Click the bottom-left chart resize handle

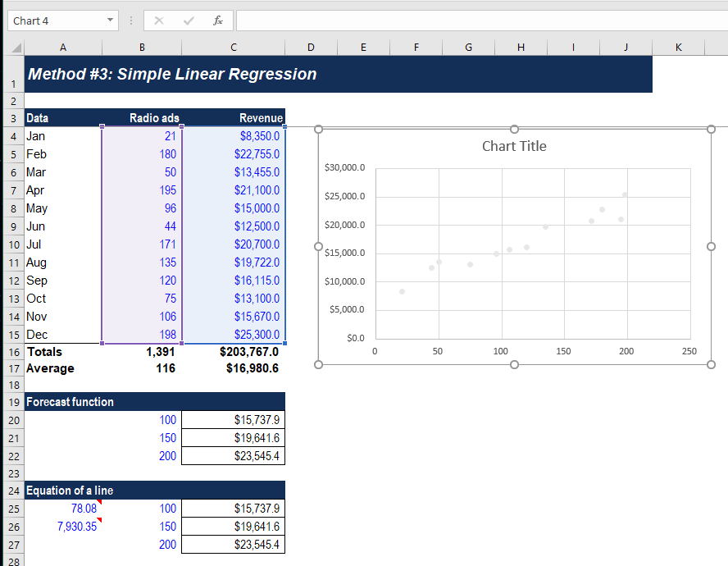coord(318,365)
